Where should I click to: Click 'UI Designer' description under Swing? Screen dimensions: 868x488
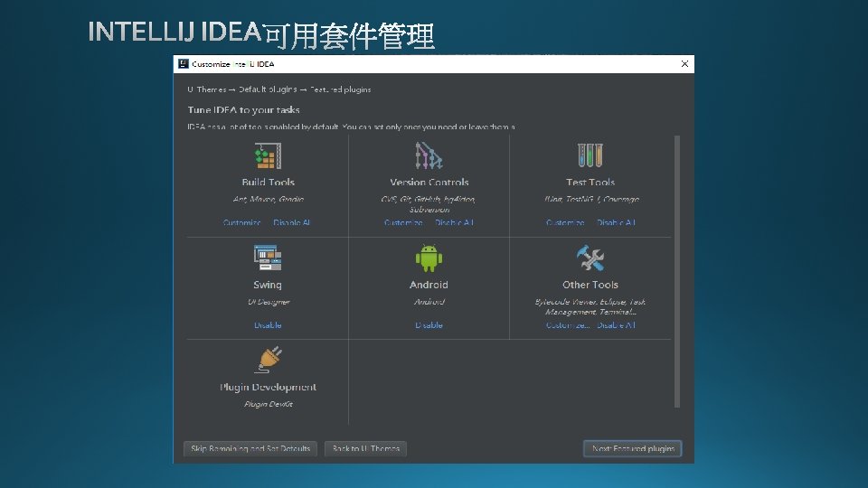click(269, 302)
